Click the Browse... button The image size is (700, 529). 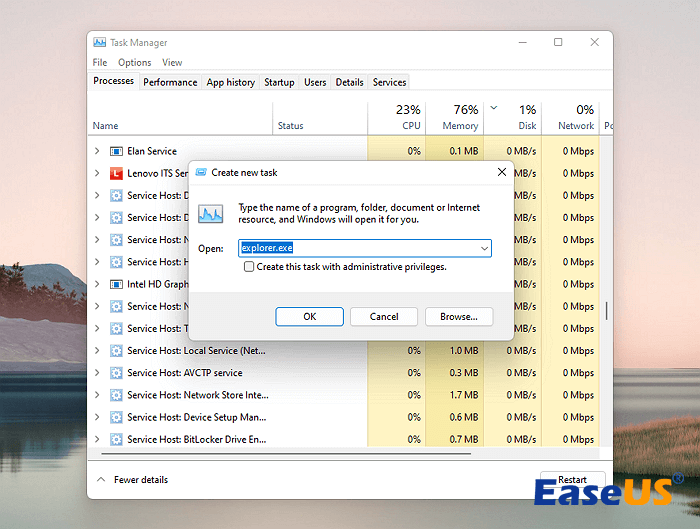[x=458, y=316]
